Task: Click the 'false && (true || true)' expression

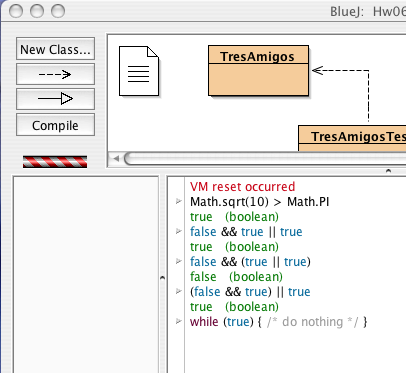Action: point(250,262)
